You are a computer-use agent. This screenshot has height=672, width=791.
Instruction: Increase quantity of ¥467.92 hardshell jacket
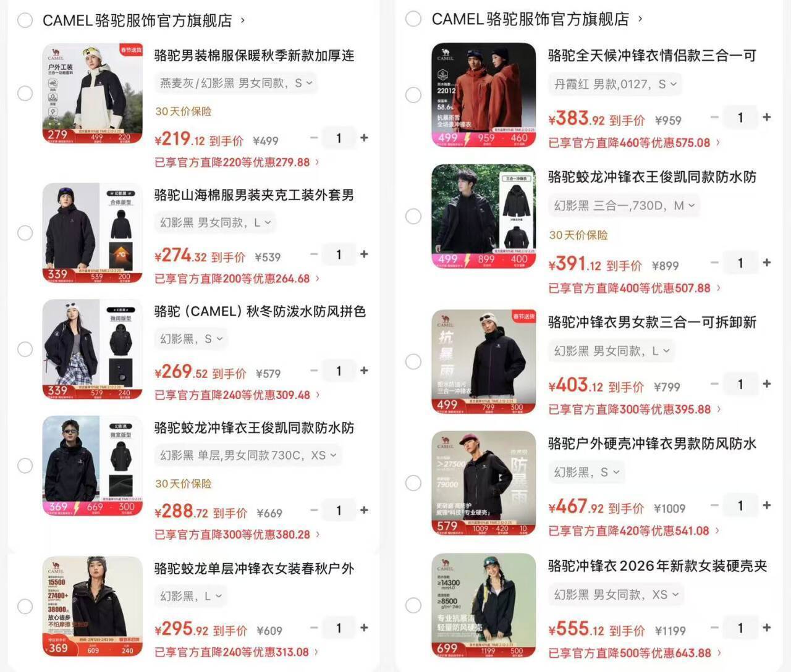(x=767, y=505)
